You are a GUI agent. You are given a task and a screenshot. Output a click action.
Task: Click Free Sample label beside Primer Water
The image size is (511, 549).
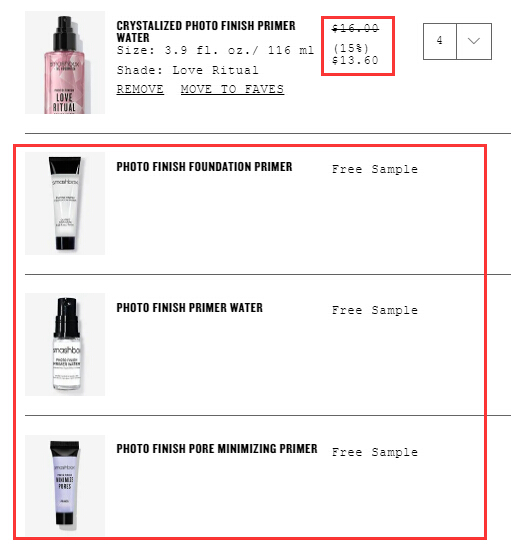point(375,310)
